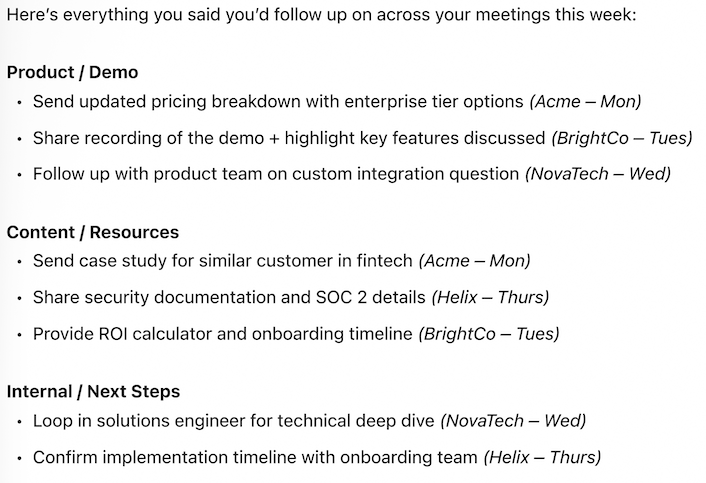Click "(NovaTech – Wed)" tag after integration question
This screenshot has height=483, width=706.
pos(598,174)
